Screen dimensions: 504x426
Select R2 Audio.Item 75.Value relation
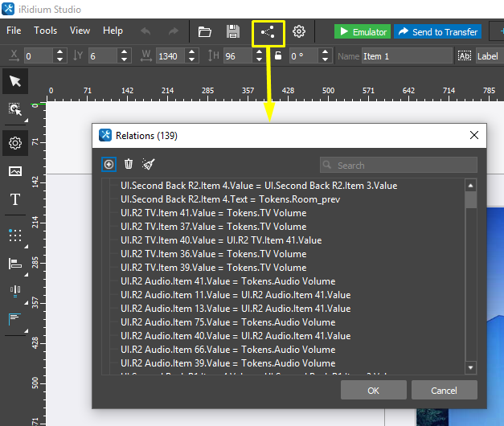pos(228,322)
